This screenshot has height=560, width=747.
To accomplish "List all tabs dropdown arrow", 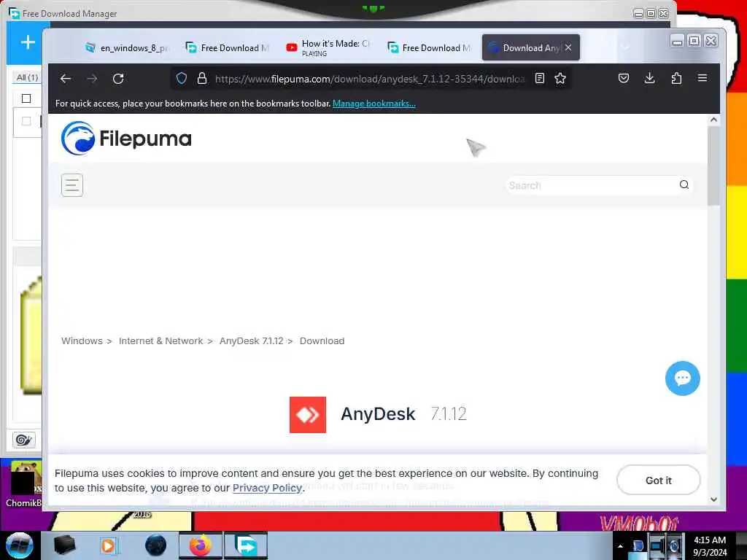I will [625, 47].
